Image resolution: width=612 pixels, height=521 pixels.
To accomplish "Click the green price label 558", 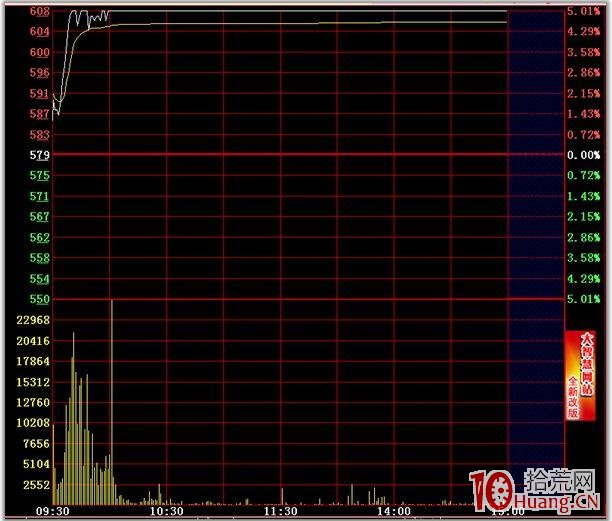I will point(40,258).
